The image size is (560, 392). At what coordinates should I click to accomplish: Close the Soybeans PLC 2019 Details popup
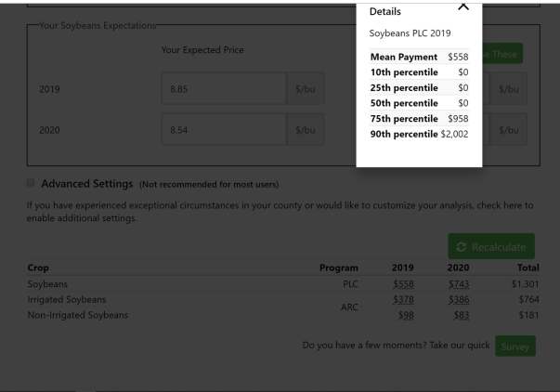point(463,7)
